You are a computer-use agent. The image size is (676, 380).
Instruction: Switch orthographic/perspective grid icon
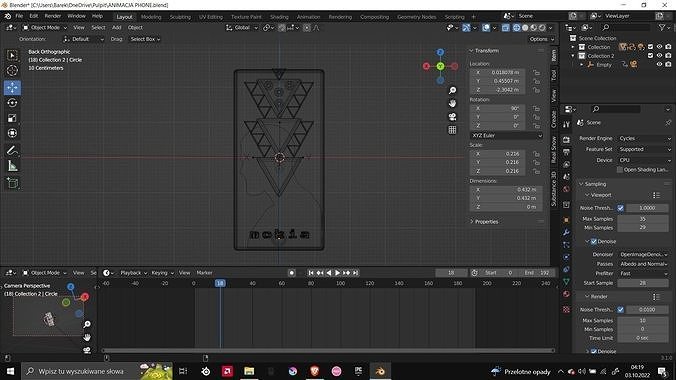click(x=452, y=130)
